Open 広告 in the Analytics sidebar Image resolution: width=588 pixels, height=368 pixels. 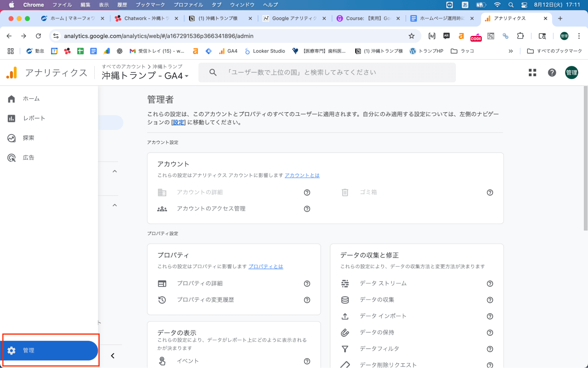point(28,157)
